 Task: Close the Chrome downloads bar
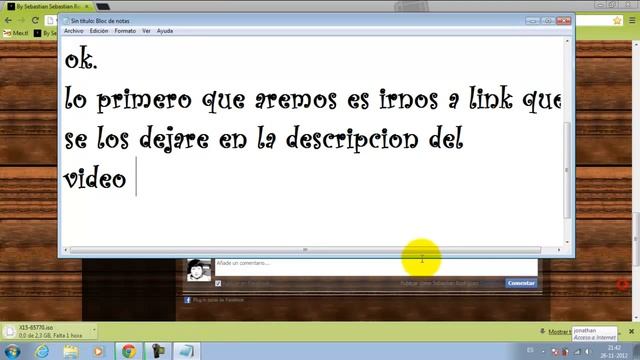click(631, 331)
